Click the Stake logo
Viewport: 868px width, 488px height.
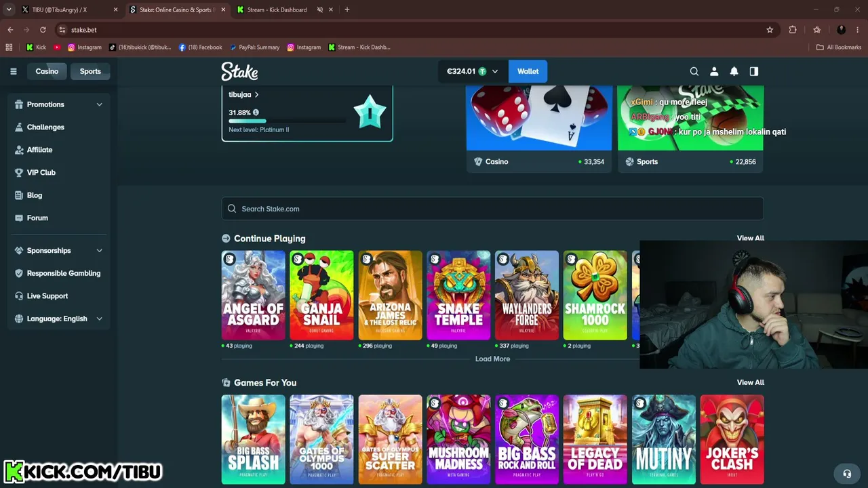pyautogui.click(x=239, y=71)
